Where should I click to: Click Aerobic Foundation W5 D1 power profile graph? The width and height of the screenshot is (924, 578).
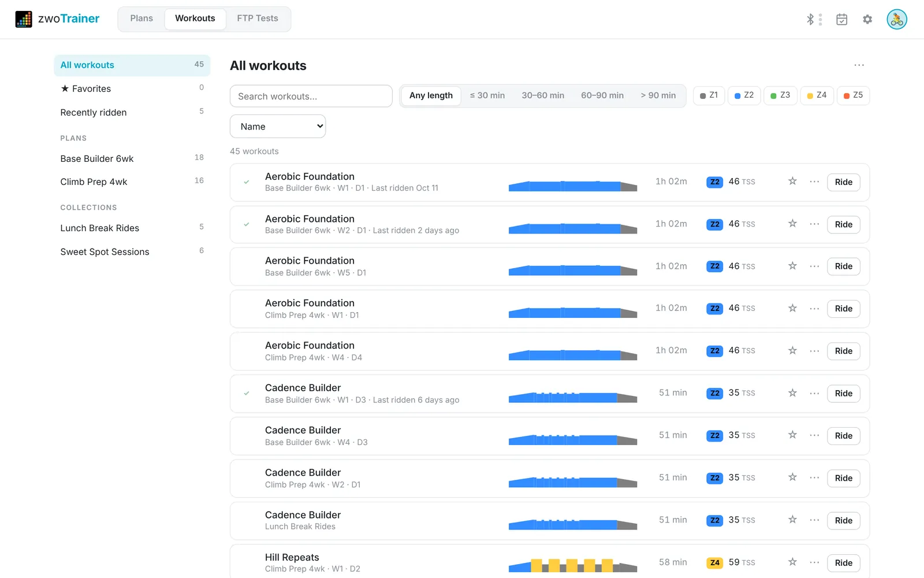coord(573,270)
